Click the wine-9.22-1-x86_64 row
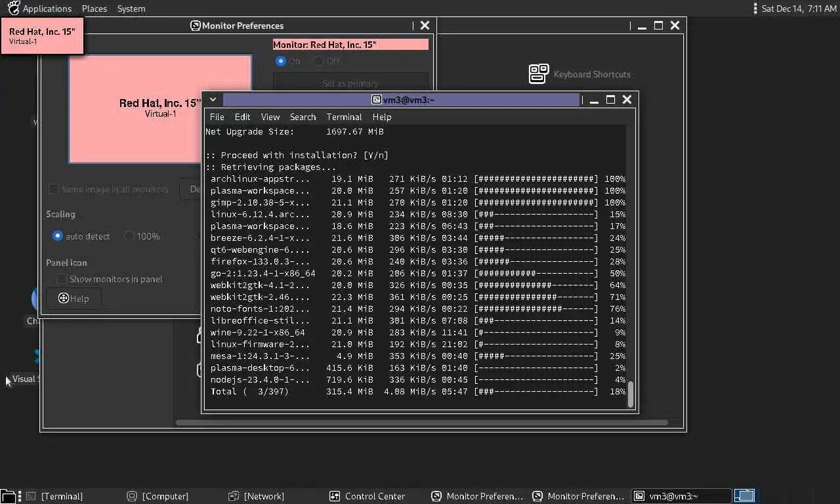Image resolution: width=840 pixels, height=504 pixels. [417, 332]
